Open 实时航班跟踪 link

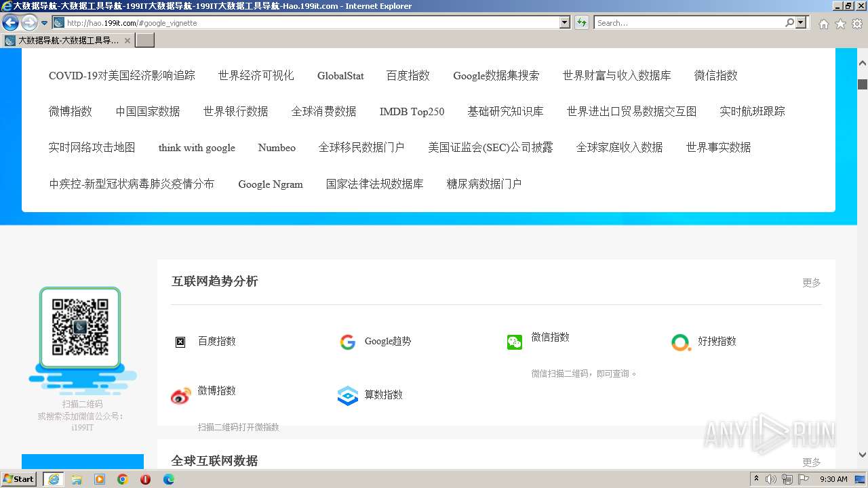(753, 112)
